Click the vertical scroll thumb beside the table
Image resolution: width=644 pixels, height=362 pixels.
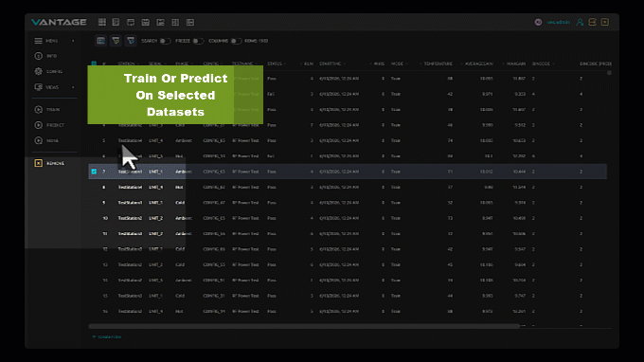click(x=610, y=73)
